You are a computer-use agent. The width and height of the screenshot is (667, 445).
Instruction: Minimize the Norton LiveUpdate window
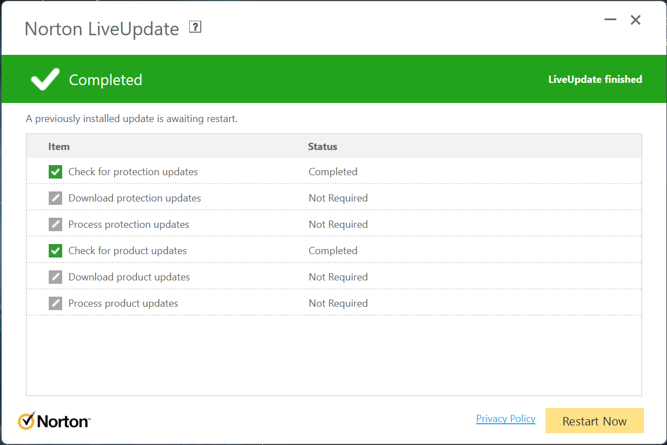click(x=610, y=20)
